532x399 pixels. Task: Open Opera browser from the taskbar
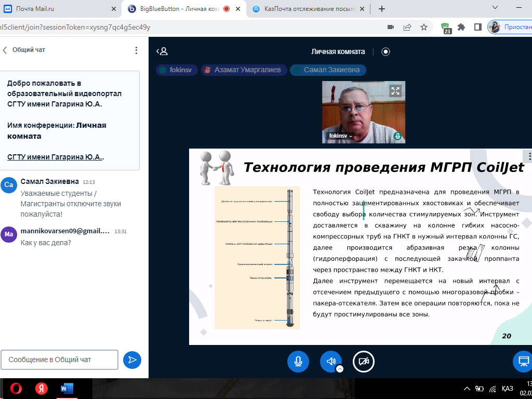tap(16, 388)
